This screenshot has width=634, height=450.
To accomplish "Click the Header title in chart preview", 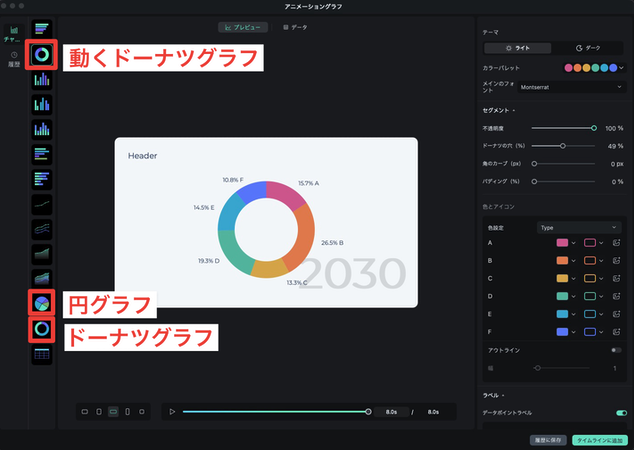I will (142, 156).
